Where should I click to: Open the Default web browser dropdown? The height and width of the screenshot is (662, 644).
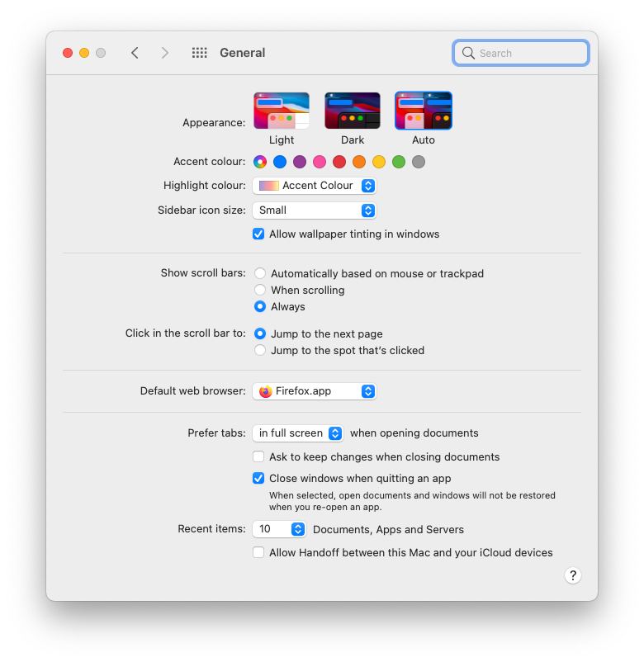(315, 391)
